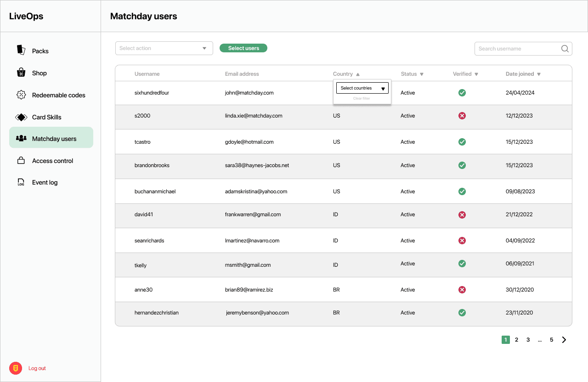Click unverified red X for david41

tap(462, 214)
